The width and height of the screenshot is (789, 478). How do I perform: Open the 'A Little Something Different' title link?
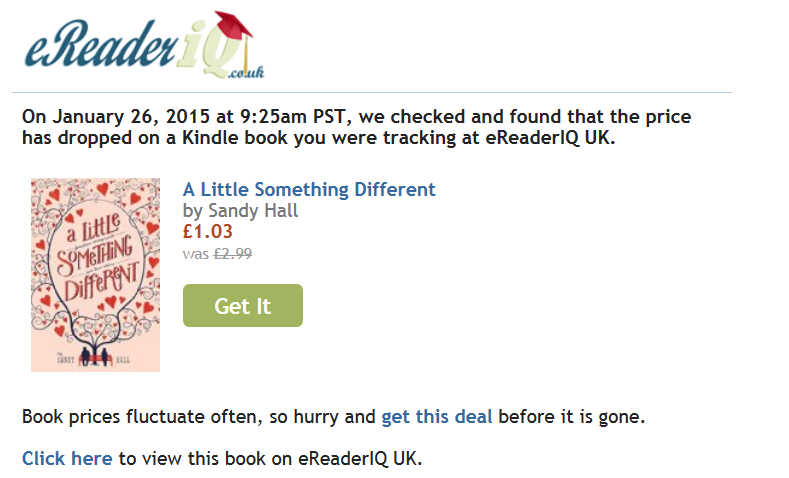tap(309, 190)
